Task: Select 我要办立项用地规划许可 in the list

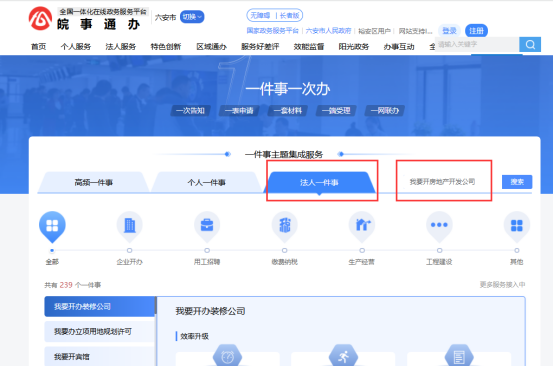Action: point(100,331)
